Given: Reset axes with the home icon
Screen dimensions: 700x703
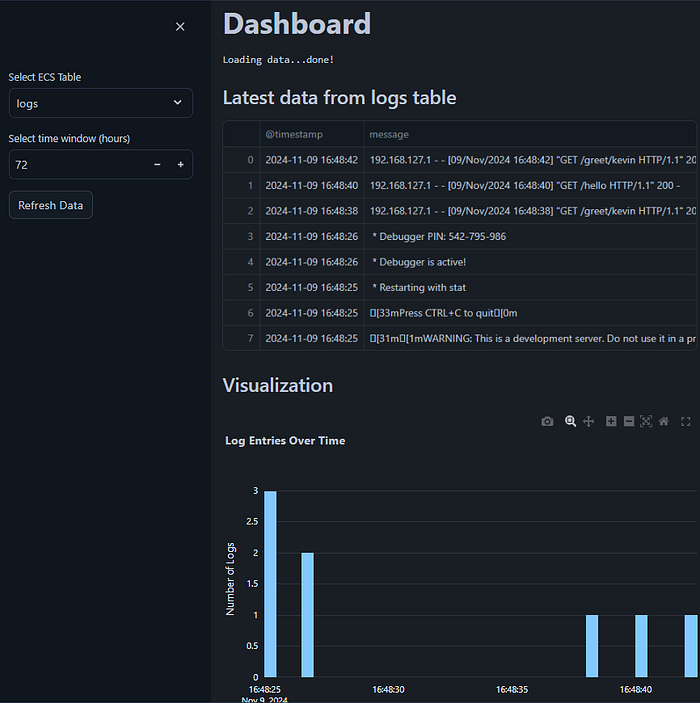Looking at the screenshot, I should click(664, 422).
